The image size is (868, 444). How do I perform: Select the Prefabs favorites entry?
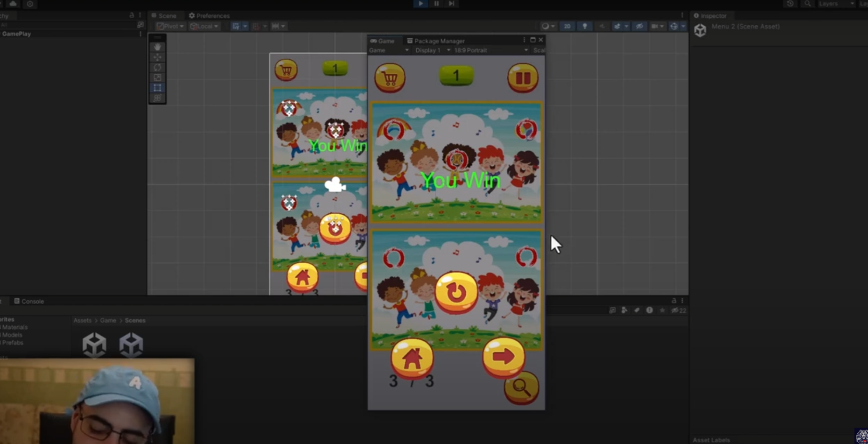coord(13,343)
